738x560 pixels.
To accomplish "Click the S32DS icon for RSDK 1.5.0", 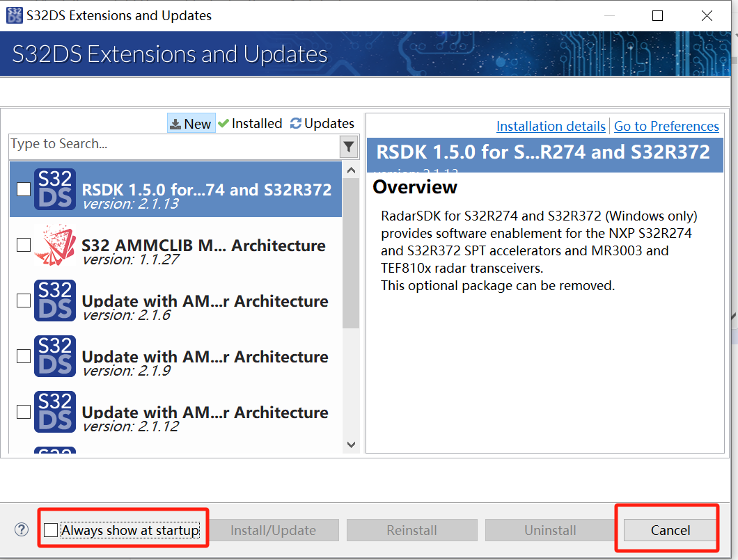I will (54, 189).
